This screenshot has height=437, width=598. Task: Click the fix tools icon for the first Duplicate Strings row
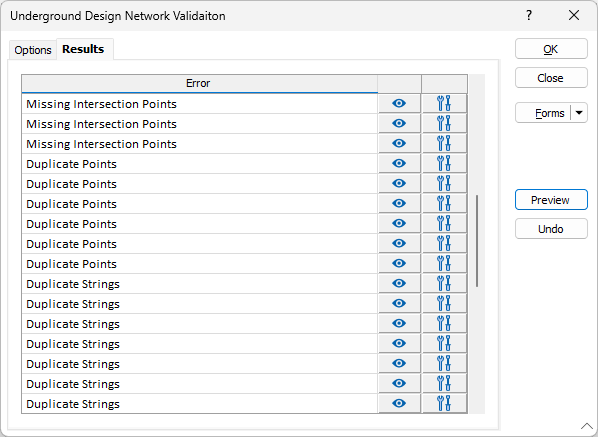pyautogui.click(x=444, y=284)
